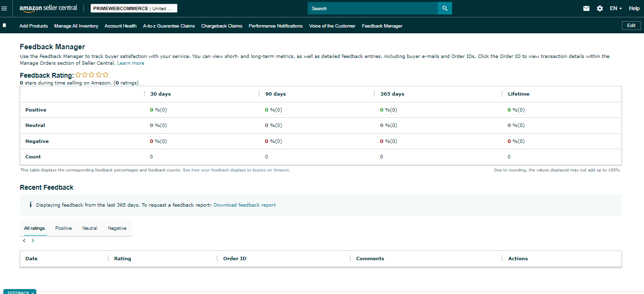Click the Count row label
The width and height of the screenshot is (644, 294).
point(33,157)
